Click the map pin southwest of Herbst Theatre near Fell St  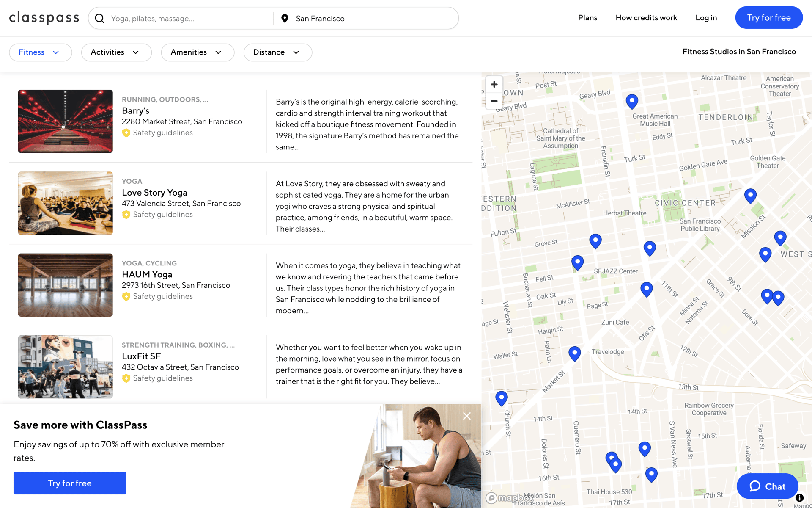[577, 263]
